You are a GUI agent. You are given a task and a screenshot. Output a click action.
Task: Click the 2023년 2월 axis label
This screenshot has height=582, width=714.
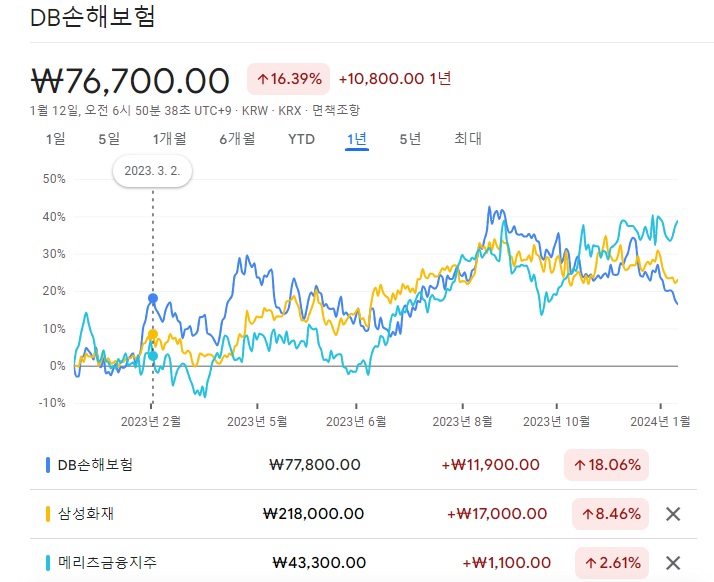pyautogui.click(x=151, y=422)
